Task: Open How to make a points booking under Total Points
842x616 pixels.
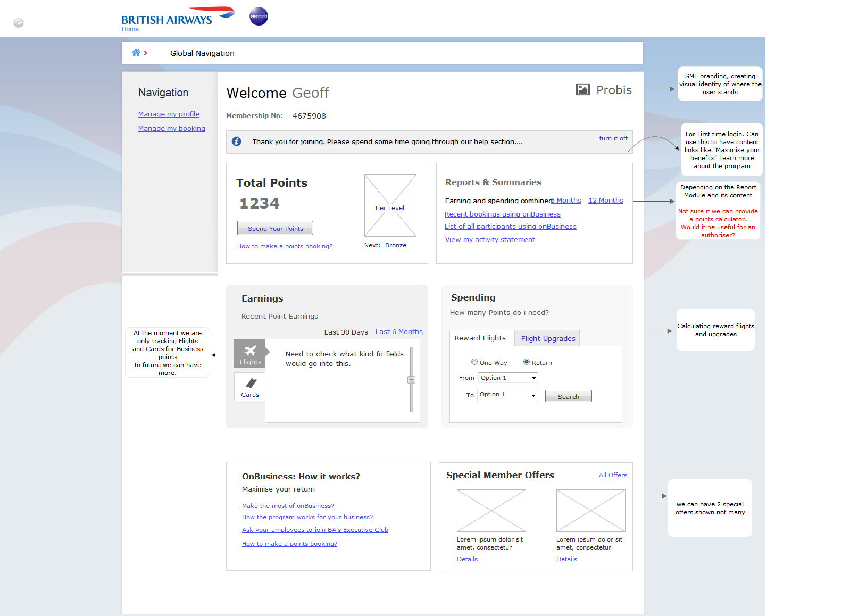Action: click(x=285, y=246)
